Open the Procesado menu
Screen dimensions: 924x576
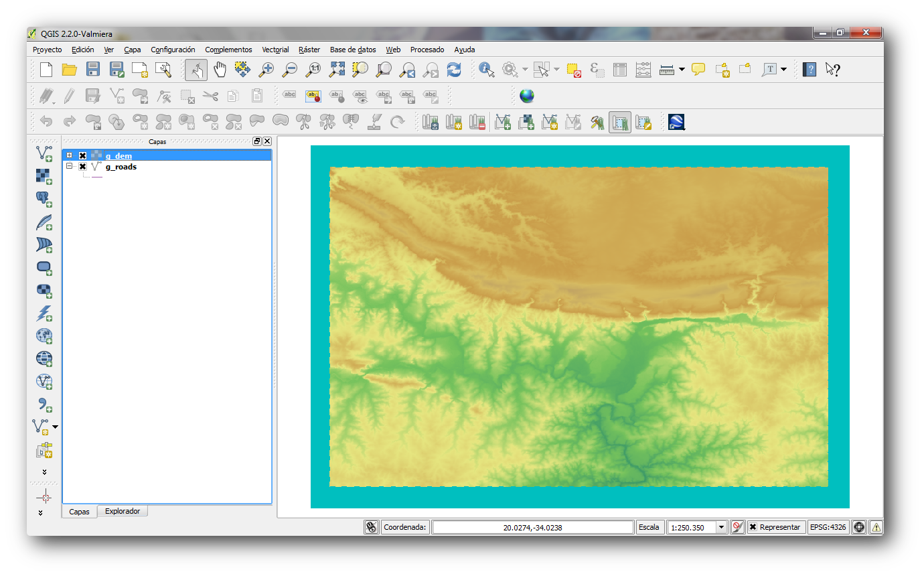427,50
